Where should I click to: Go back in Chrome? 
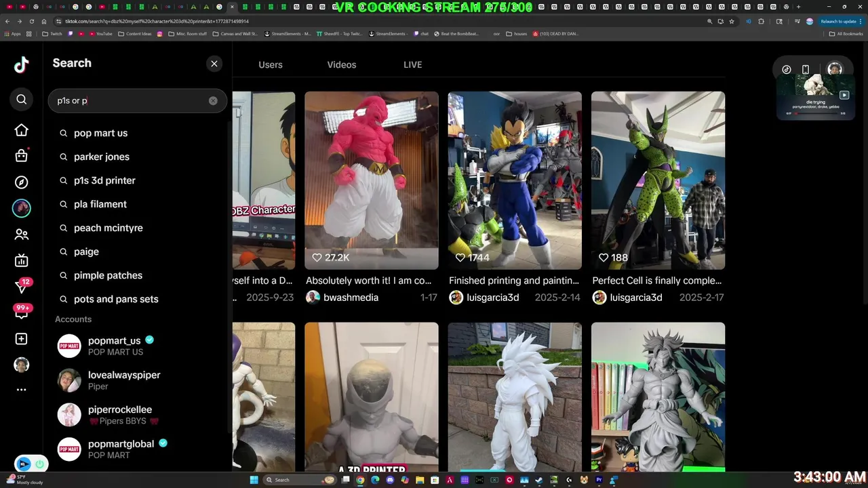[x=7, y=21]
